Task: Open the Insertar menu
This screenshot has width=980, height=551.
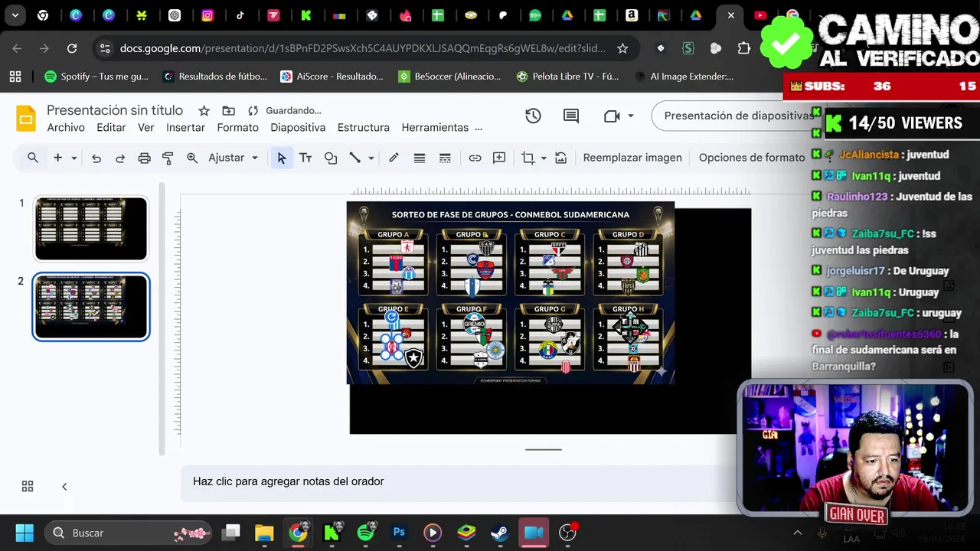Action: coord(185,128)
